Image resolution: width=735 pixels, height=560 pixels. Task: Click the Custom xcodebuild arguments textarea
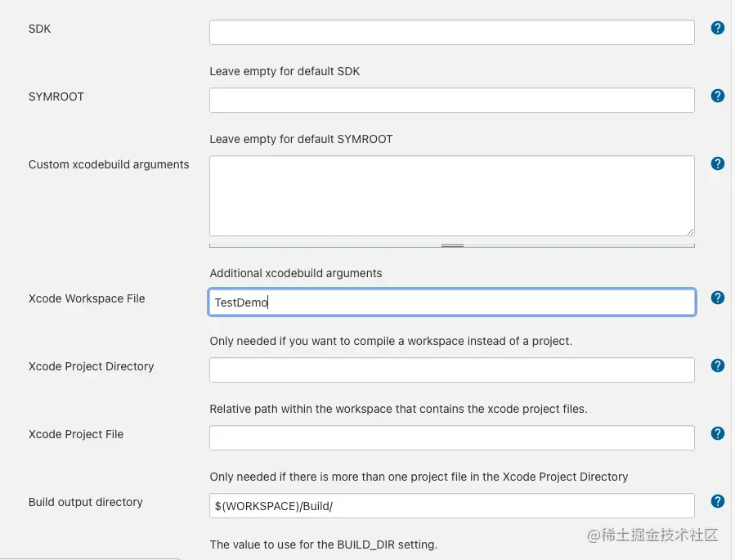click(451, 196)
